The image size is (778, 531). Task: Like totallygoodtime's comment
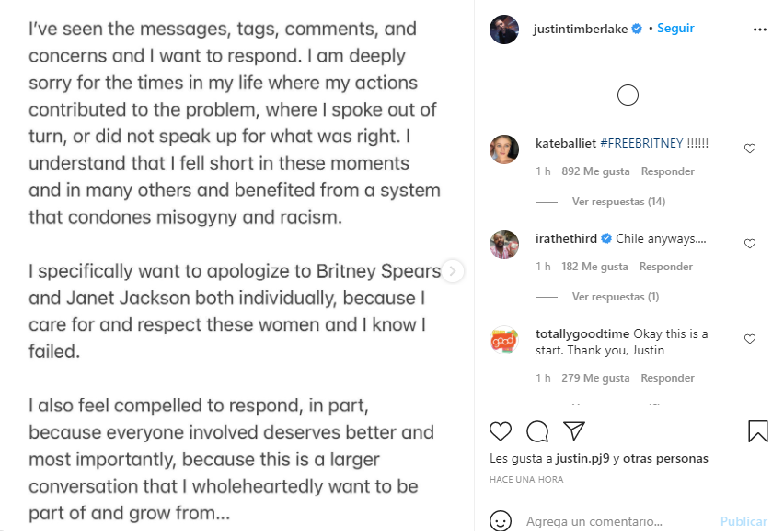pyautogui.click(x=750, y=340)
